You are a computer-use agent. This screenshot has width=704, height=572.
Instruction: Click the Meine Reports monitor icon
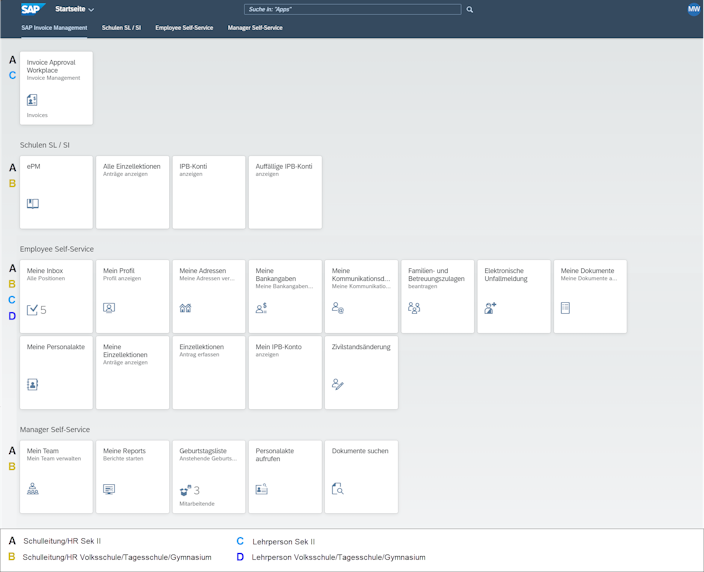coord(109,489)
